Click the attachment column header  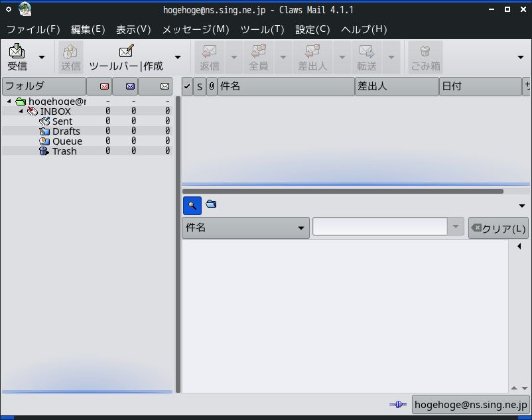click(x=212, y=86)
